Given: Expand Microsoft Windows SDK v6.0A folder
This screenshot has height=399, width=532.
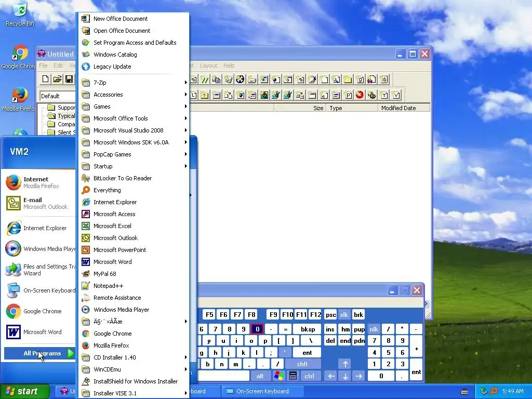Looking at the screenshot, I should pyautogui.click(x=134, y=142).
